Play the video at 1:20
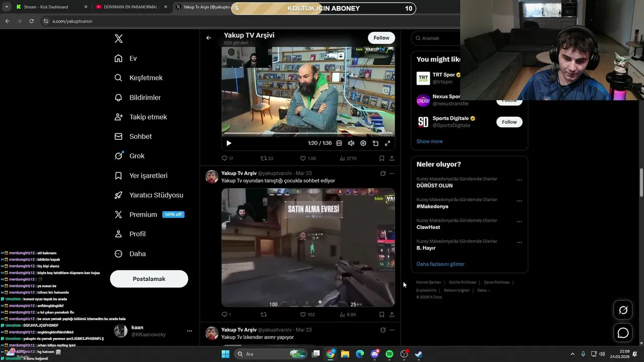 [x=229, y=143]
